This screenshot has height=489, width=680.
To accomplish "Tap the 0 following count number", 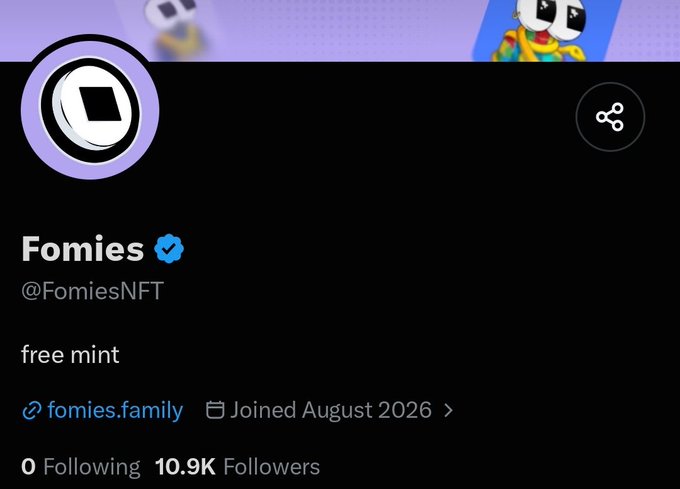I will click(28, 467).
